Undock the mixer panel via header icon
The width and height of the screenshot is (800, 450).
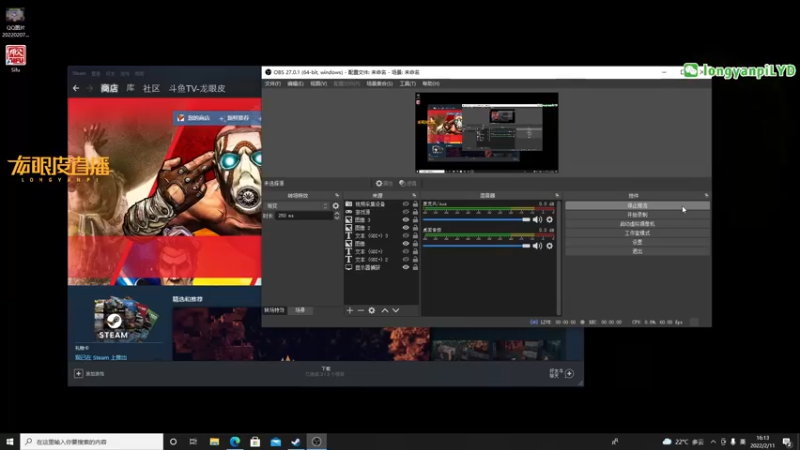[557, 195]
